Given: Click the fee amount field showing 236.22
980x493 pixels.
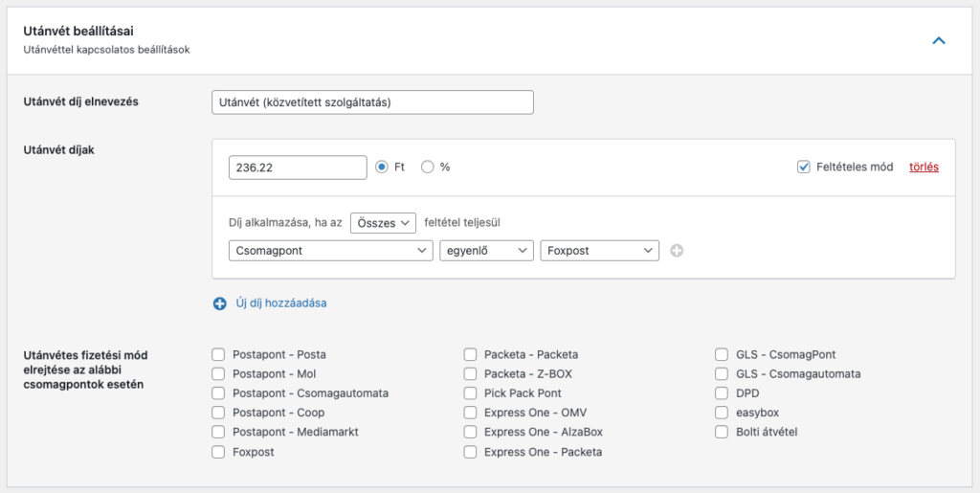Looking at the screenshot, I should click(x=298, y=168).
